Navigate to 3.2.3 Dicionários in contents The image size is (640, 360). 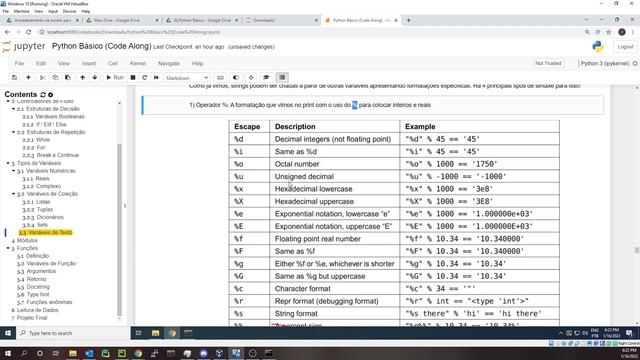click(x=43, y=217)
